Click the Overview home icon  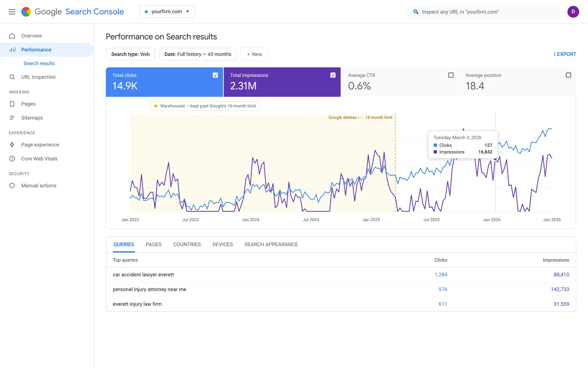12,36
